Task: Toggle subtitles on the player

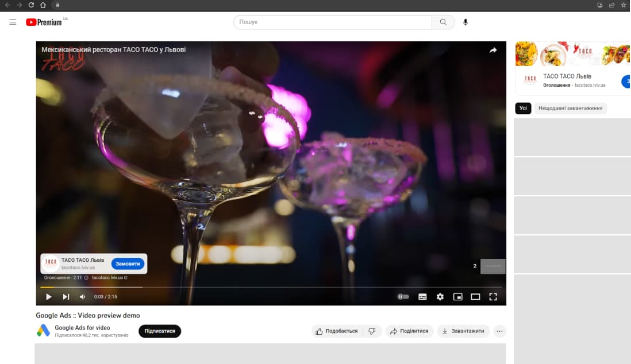Action: click(x=422, y=297)
